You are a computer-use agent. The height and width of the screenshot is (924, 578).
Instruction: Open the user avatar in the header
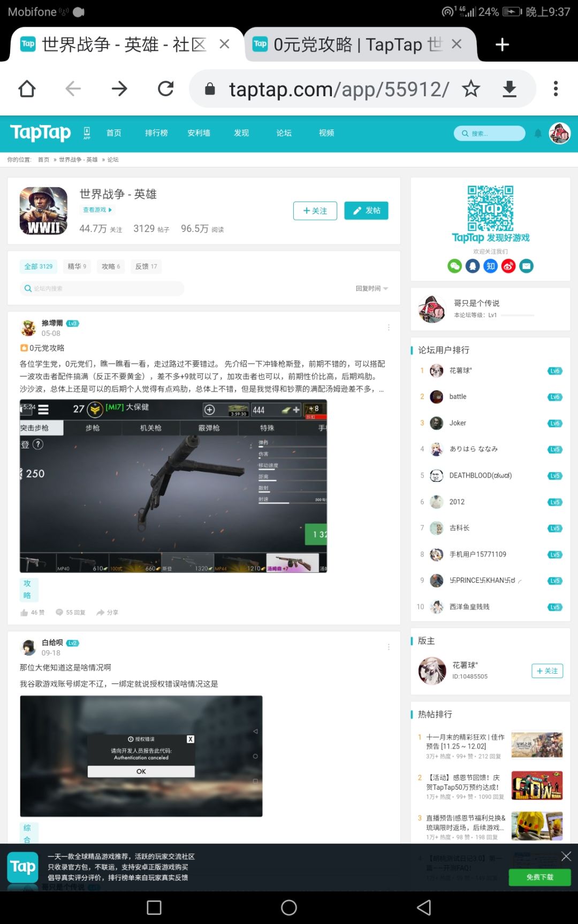pos(560,133)
